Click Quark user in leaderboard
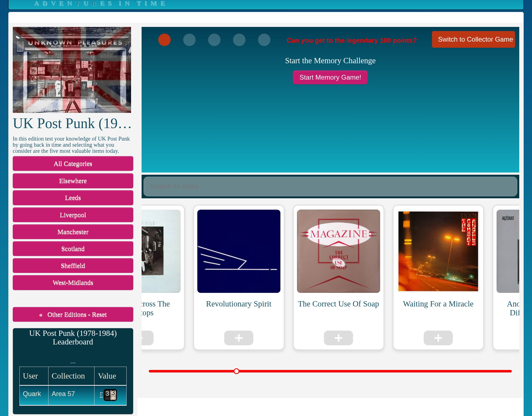The image size is (532, 416). pyautogui.click(x=32, y=394)
